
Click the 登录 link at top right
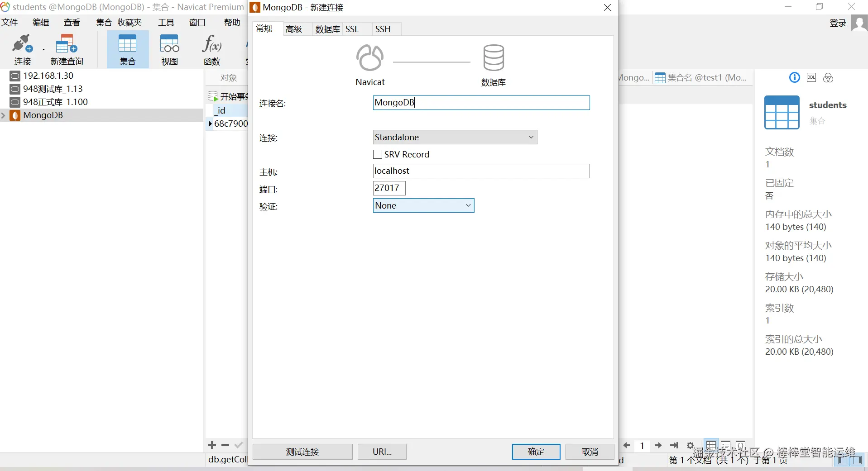[x=838, y=23]
